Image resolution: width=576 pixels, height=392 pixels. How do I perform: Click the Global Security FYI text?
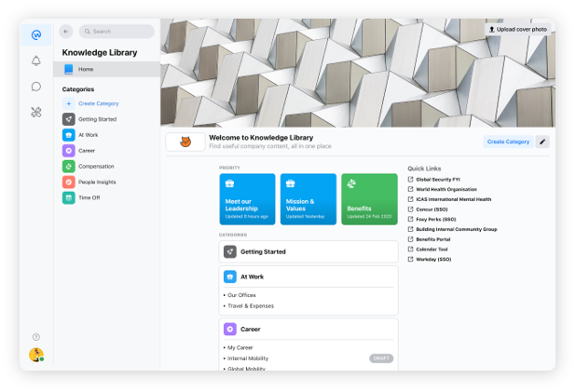[438, 180]
